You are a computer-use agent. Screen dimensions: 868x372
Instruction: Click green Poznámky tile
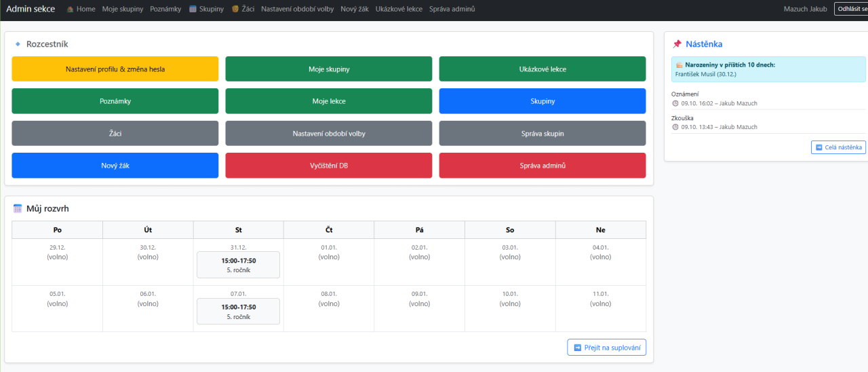click(115, 101)
